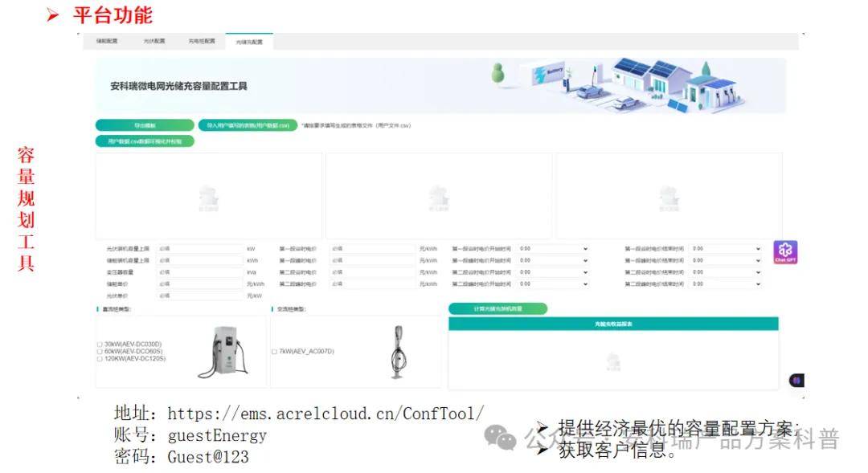Focus the 变压器容量 kVA input field

[x=200, y=272]
